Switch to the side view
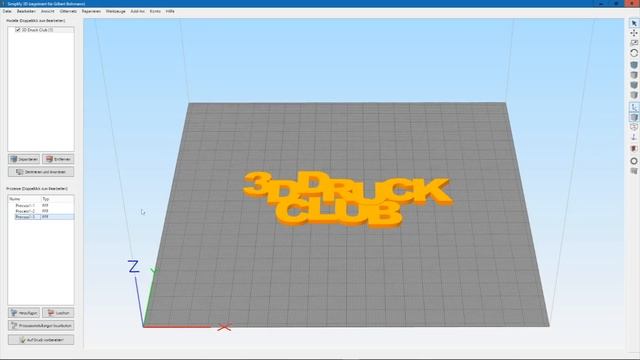This screenshot has height=360, width=640. coord(634,95)
